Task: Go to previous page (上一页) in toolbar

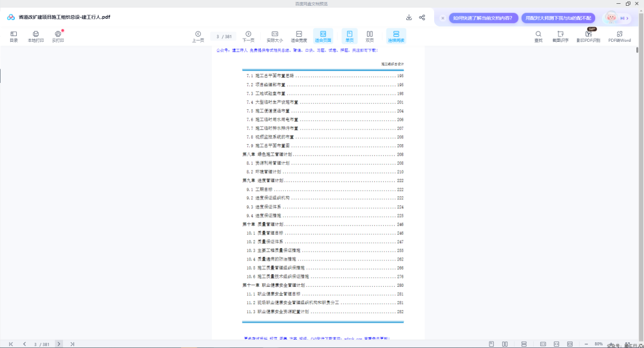Action: click(x=198, y=37)
